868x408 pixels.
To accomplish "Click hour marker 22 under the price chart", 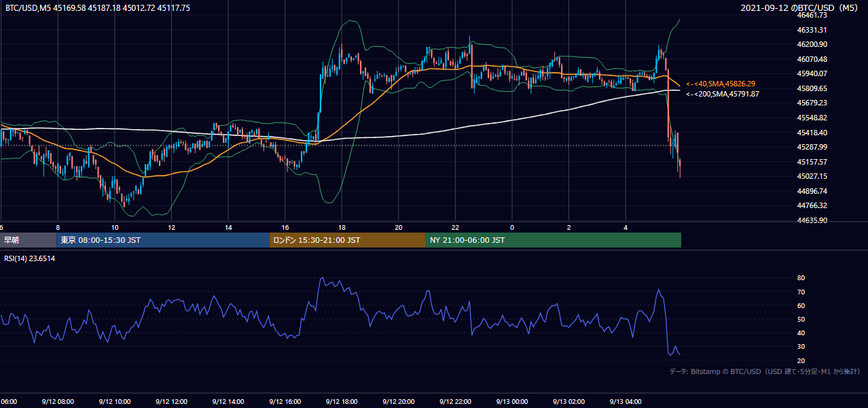I will [x=455, y=227].
